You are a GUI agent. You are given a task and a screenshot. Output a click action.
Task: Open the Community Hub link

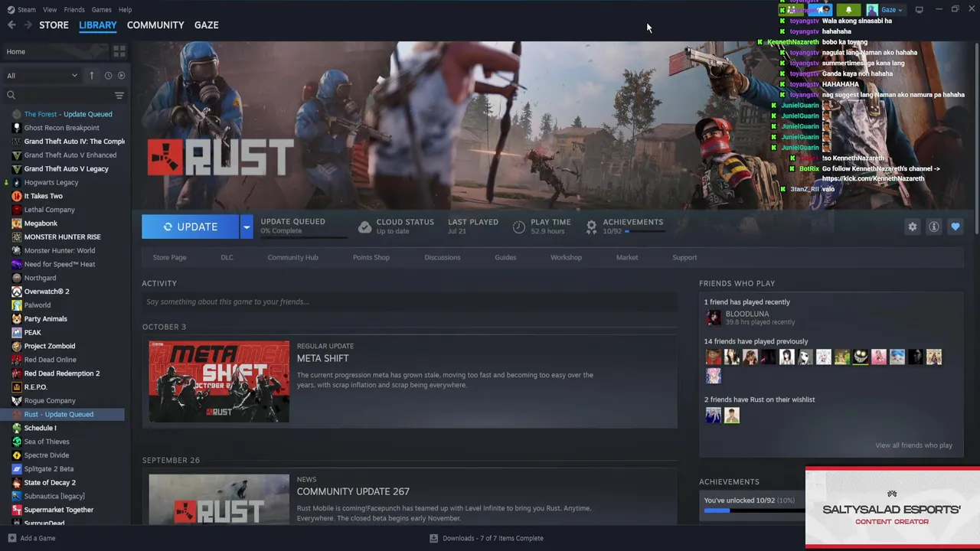tap(292, 257)
